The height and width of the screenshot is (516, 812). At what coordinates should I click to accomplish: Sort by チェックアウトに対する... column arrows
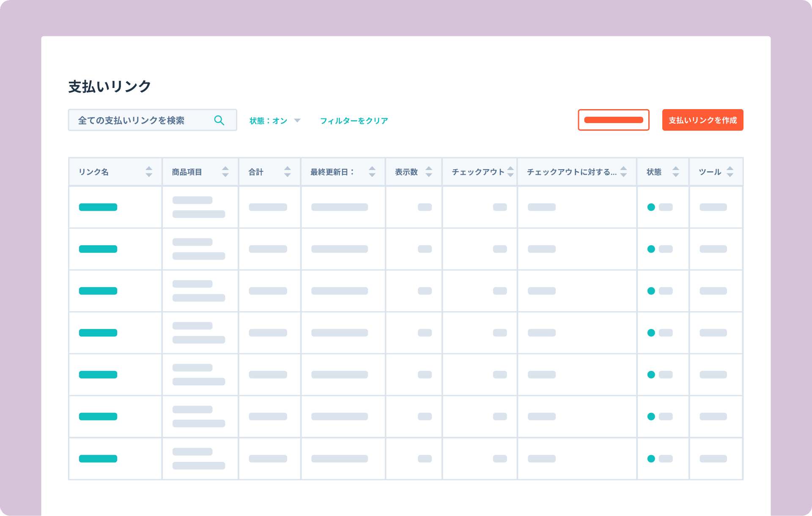[623, 172]
